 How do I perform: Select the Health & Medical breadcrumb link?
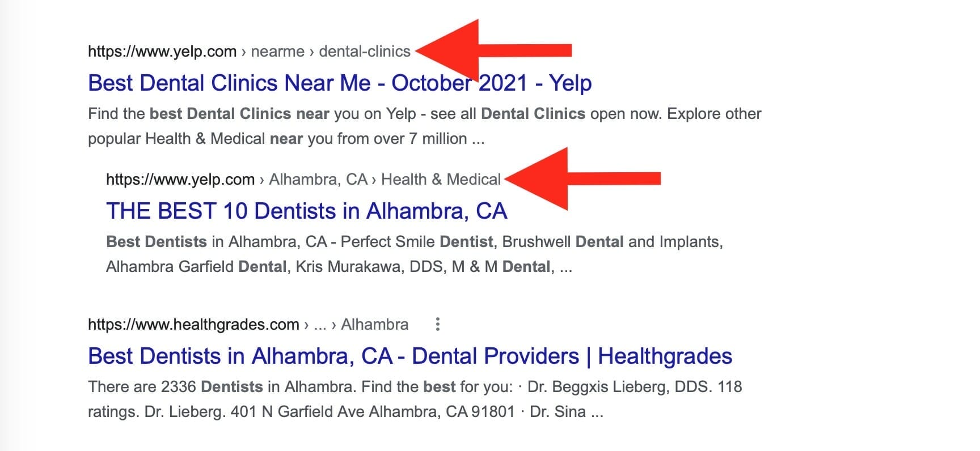[x=442, y=179]
